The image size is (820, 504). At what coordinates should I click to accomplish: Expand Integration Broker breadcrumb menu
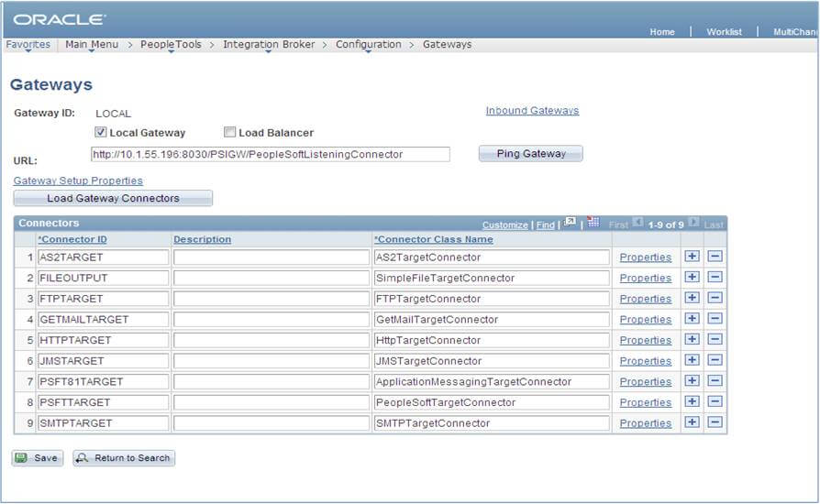click(269, 45)
